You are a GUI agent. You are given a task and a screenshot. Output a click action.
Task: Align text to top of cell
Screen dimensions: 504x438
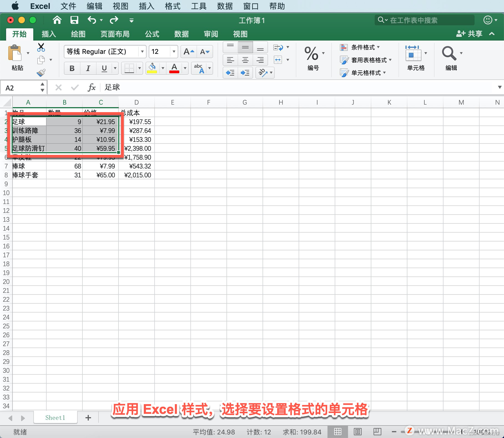(230, 47)
